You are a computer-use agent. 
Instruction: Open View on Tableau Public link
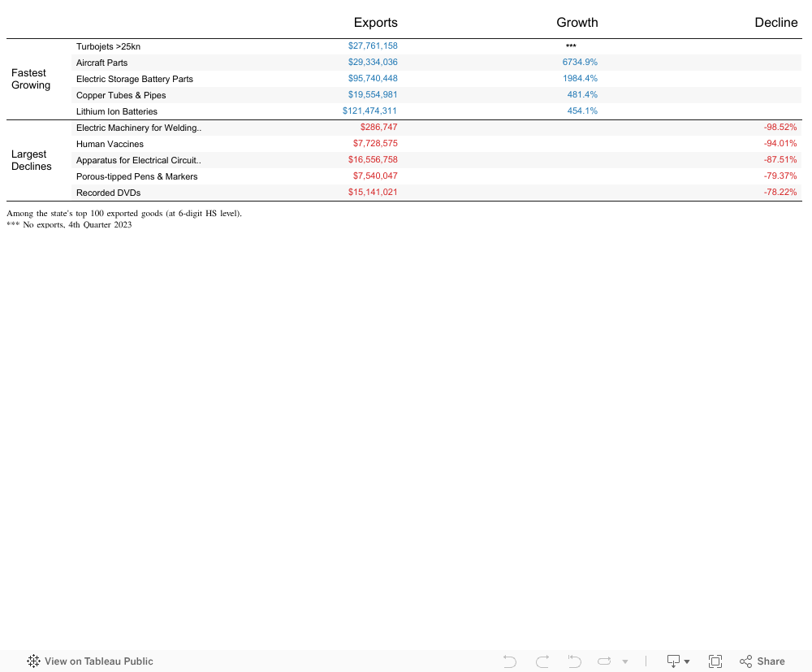98,661
